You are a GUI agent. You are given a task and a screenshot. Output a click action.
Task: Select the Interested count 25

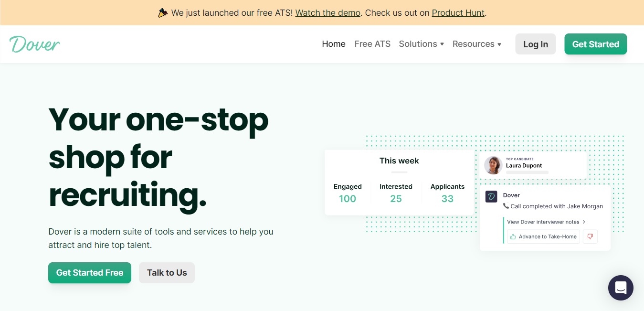coord(396,199)
